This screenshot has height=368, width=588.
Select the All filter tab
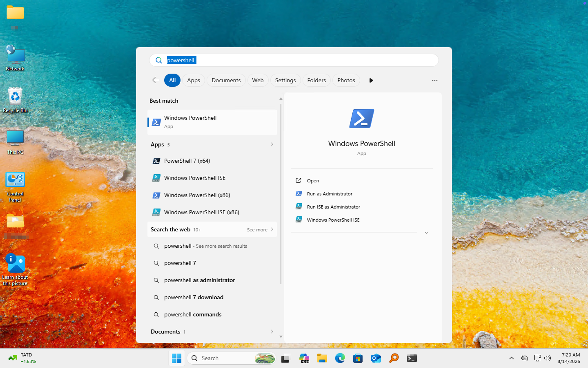pos(172,80)
